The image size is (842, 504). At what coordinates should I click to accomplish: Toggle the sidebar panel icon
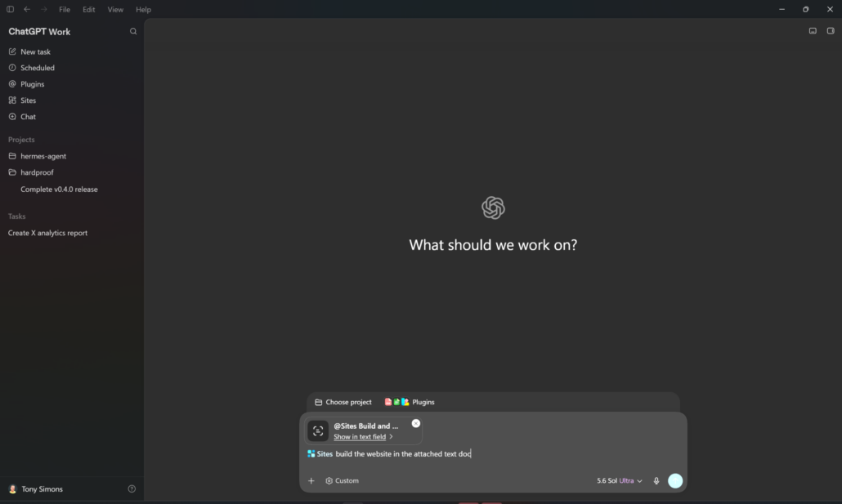tap(10, 9)
